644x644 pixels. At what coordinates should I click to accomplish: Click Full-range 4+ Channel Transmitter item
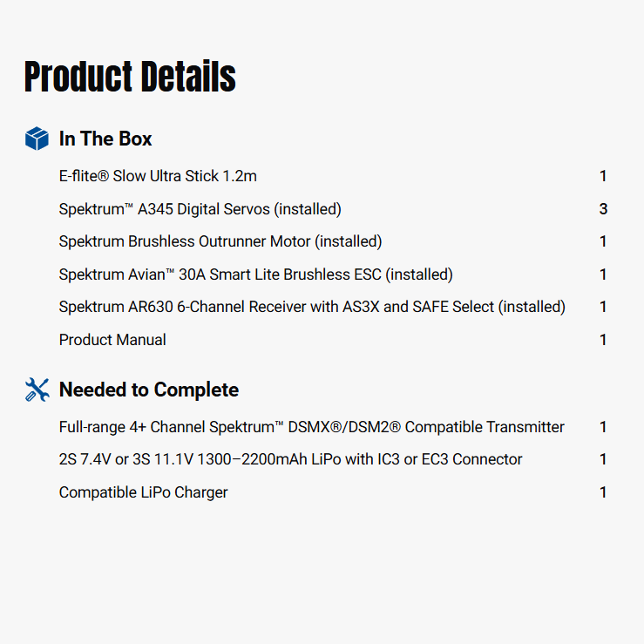pos(311,427)
